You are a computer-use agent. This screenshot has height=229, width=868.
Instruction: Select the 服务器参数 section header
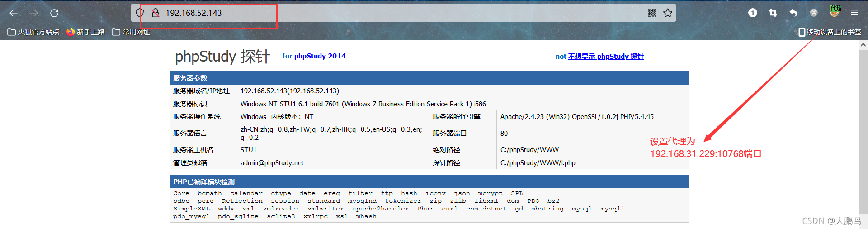pyautogui.click(x=429, y=78)
